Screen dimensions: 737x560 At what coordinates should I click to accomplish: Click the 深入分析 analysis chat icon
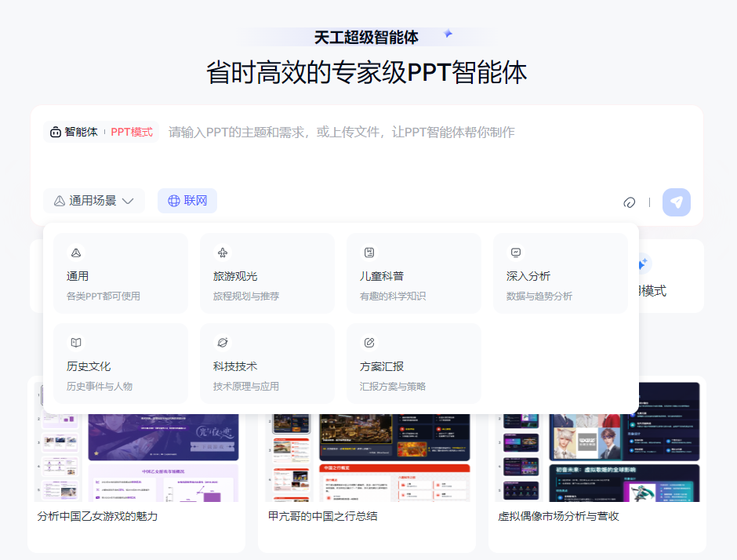tap(516, 253)
